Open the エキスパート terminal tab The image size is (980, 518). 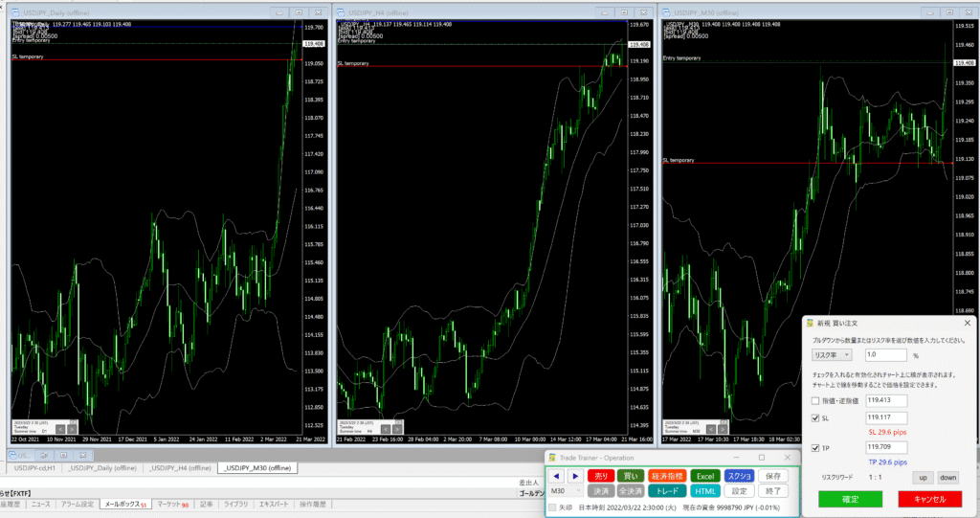tap(274, 505)
